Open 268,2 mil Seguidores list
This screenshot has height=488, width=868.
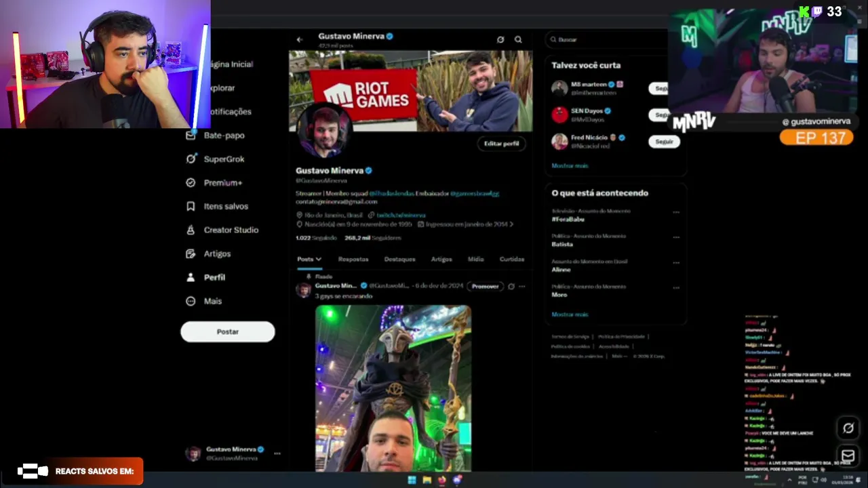click(373, 239)
